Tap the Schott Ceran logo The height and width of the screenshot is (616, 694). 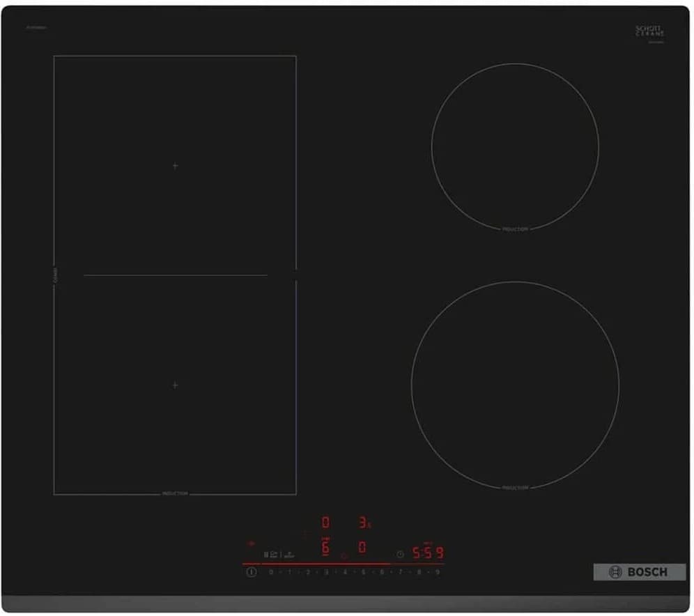coord(649,31)
